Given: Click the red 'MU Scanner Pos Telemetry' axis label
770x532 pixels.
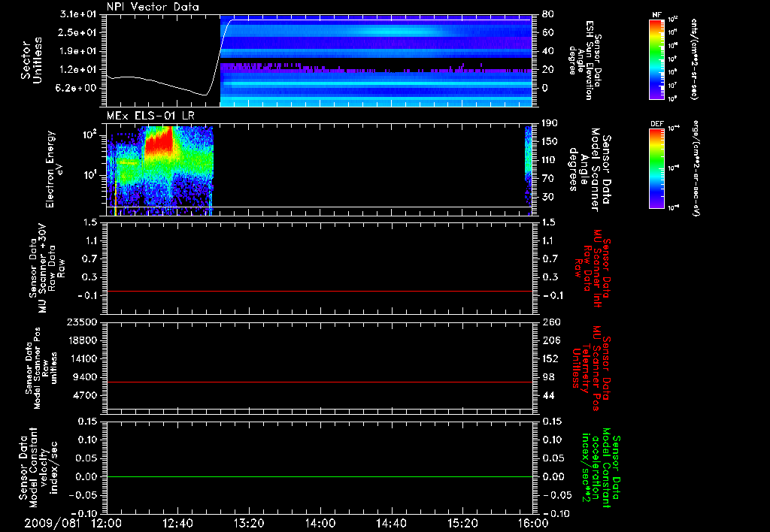Looking at the screenshot, I should coord(591,368).
